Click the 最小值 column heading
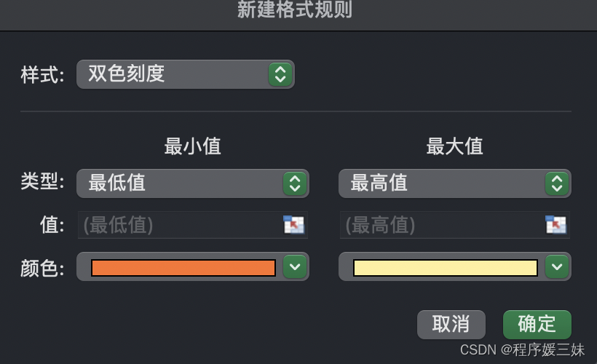 (192, 146)
